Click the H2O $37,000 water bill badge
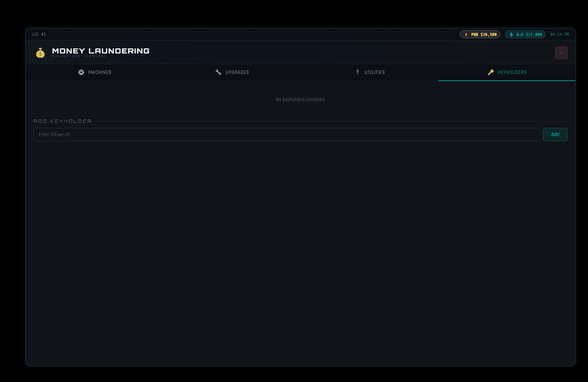Viewport: 588px width, 382px height. (525, 35)
